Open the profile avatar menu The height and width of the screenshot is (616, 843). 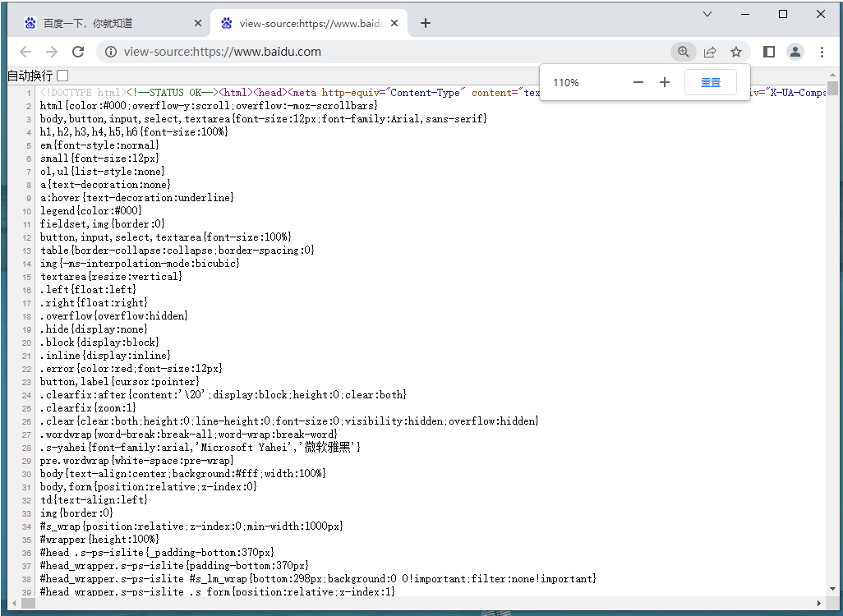795,52
